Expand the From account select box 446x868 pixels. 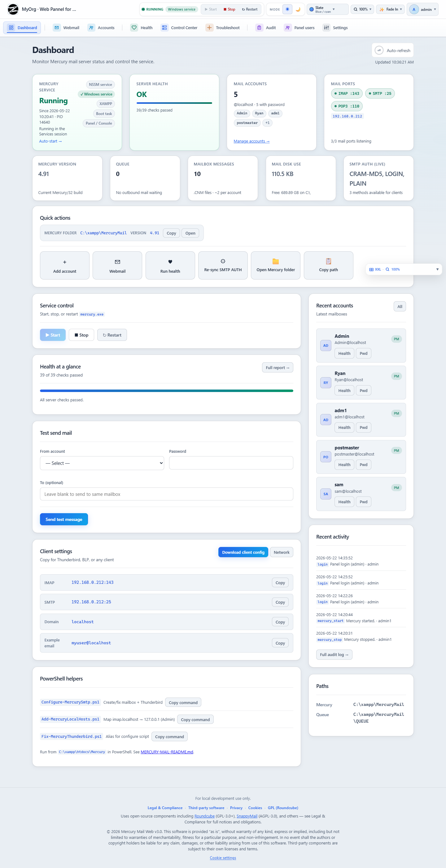102,463
